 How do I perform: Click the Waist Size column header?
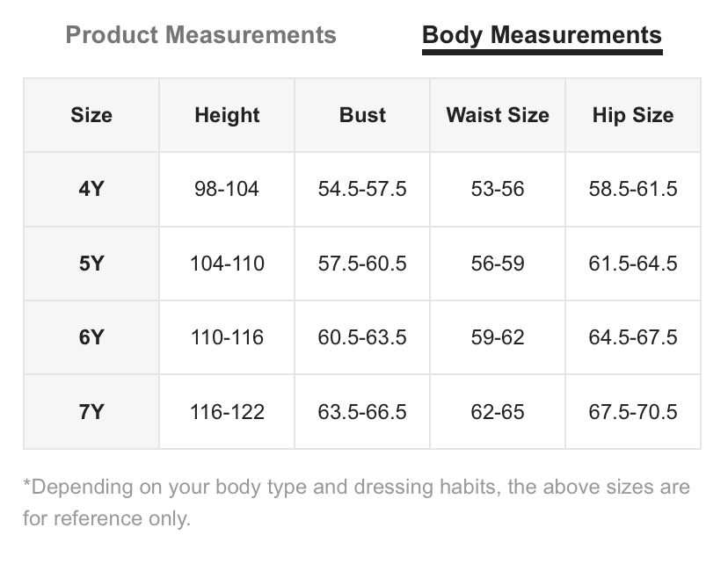pos(498,115)
